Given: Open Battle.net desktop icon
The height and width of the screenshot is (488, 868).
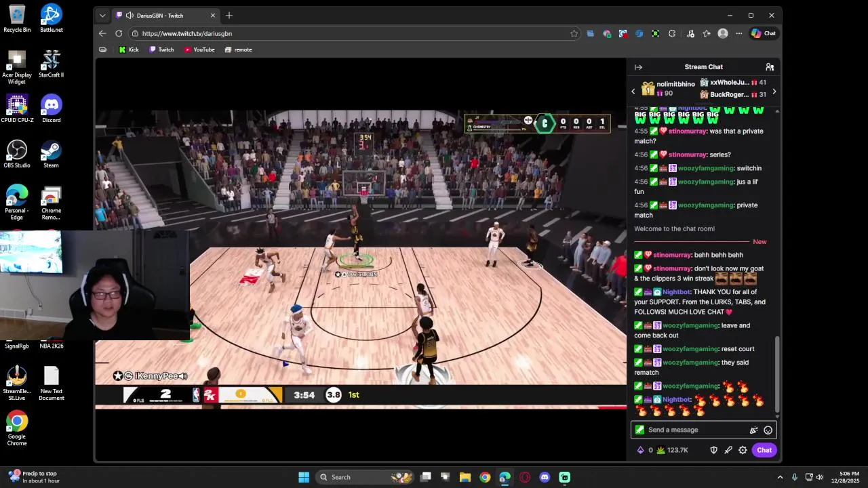Looking at the screenshot, I should click(x=52, y=18).
